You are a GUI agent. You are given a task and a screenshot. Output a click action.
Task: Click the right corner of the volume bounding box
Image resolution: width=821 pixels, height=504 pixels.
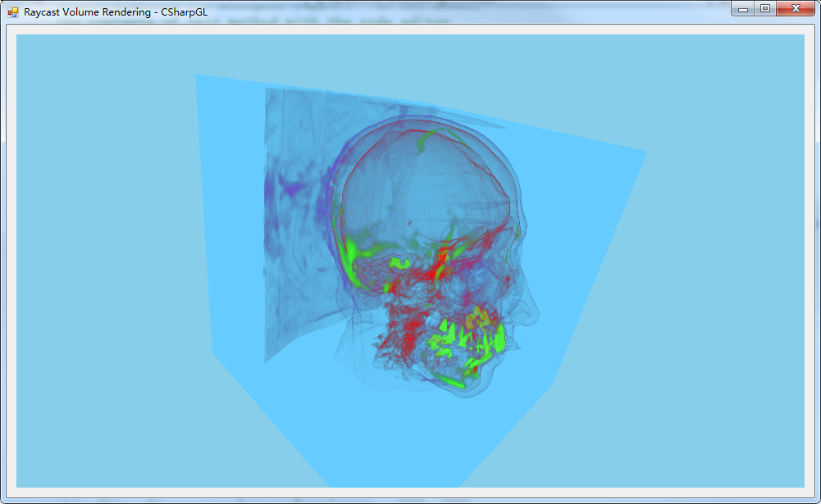pyautogui.click(x=645, y=152)
